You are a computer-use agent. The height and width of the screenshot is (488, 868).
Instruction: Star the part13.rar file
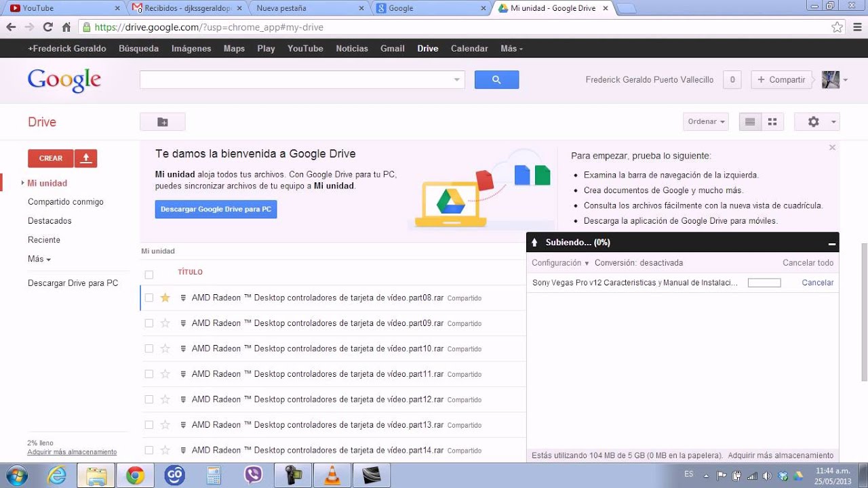[x=165, y=425]
